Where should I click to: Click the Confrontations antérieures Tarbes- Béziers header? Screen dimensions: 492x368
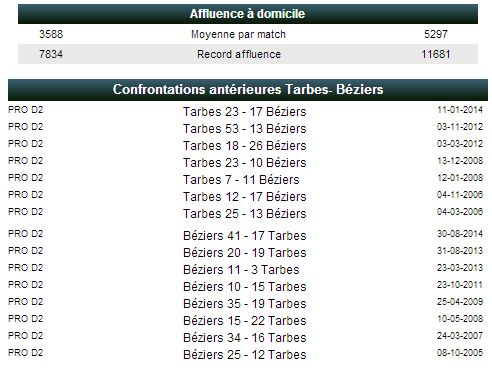pyautogui.click(x=248, y=90)
